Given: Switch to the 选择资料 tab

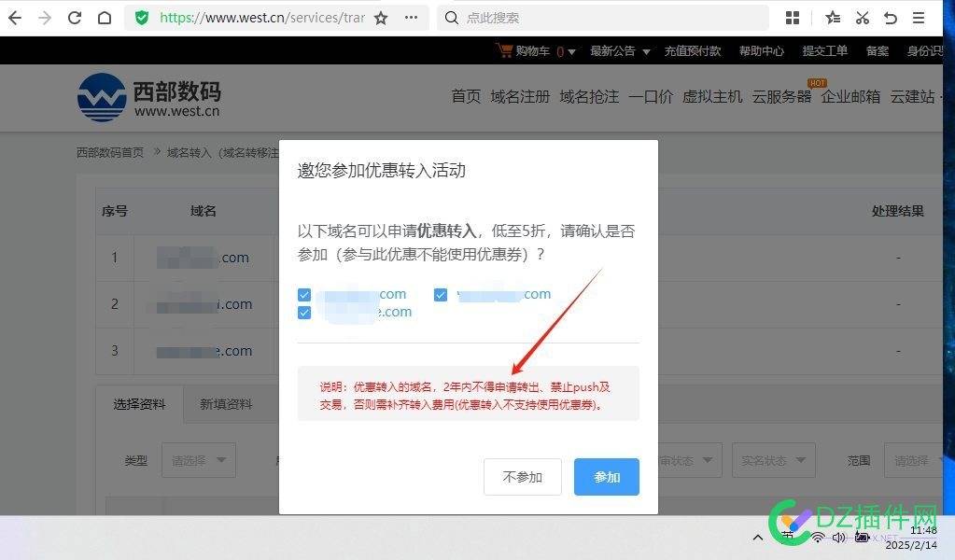Looking at the screenshot, I should 139,404.
